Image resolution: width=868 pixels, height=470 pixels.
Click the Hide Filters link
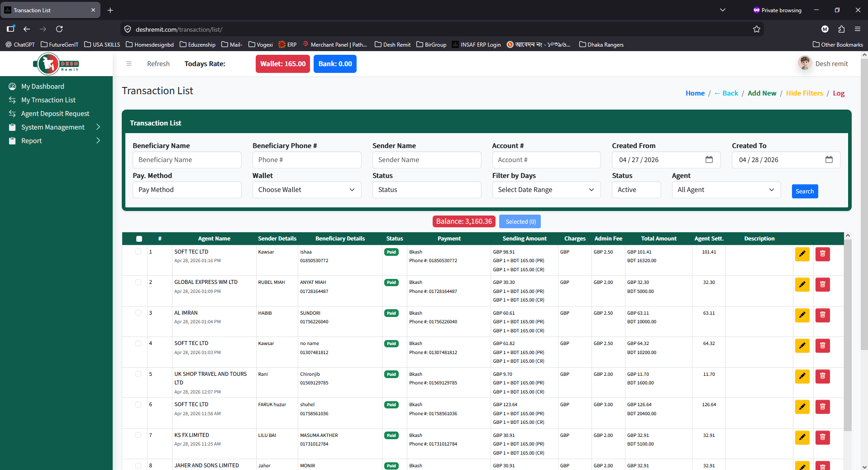tap(804, 93)
